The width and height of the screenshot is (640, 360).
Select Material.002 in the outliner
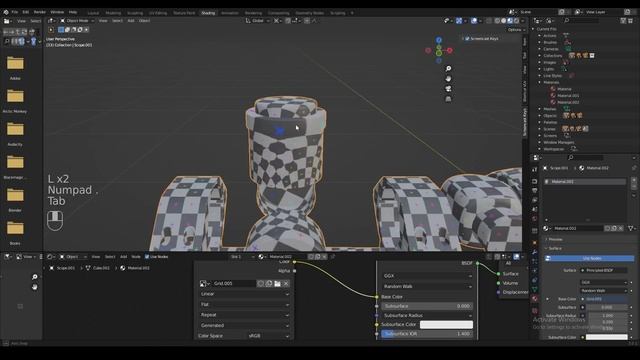[x=568, y=102]
